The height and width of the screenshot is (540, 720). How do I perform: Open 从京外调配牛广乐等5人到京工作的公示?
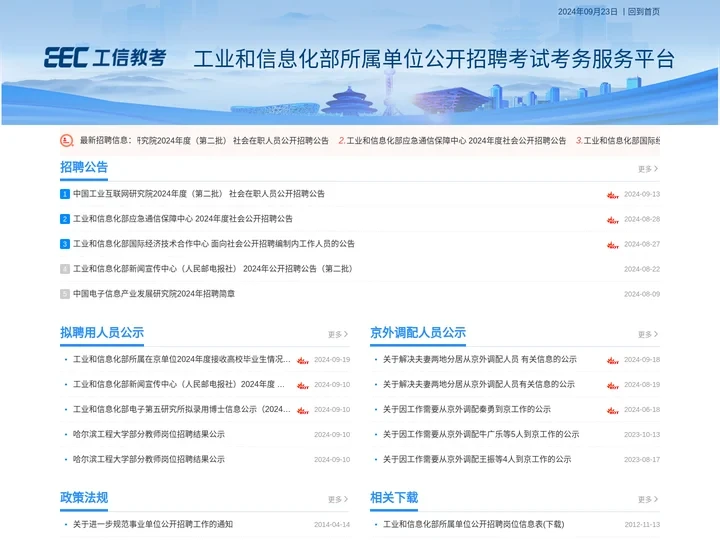[481, 434]
